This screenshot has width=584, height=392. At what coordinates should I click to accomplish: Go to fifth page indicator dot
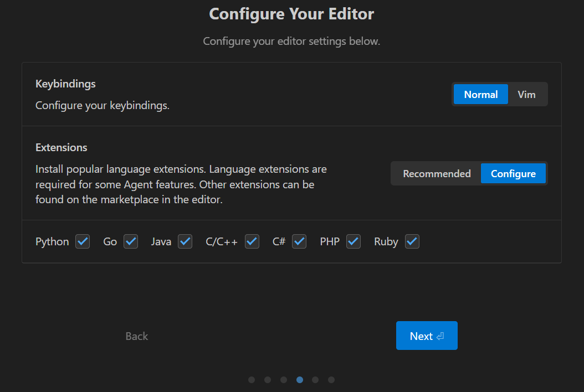click(315, 380)
